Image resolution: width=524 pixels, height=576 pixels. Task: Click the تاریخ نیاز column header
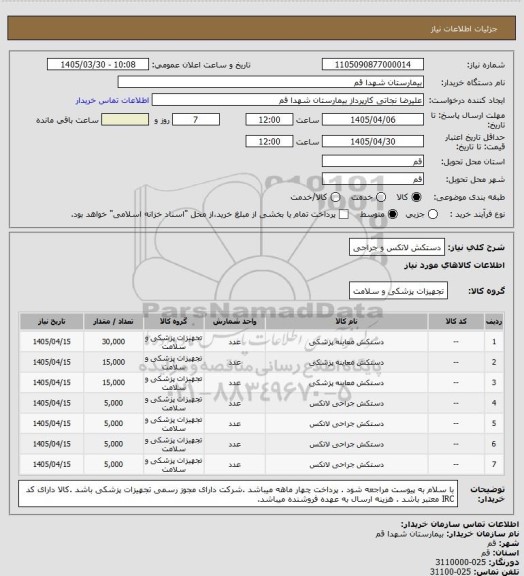tap(51, 322)
